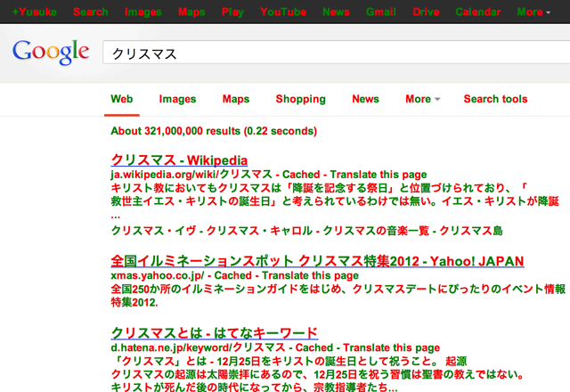Click the ja.wikipedia.org/wiki/クリスマス URL text
This screenshot has width=570, height=392.
tap(191, 175)
